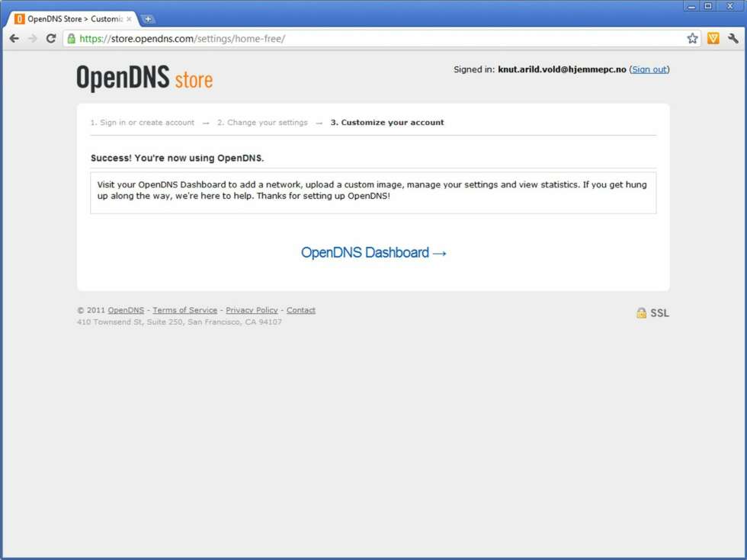
Task: Click the '410 Townsend St' address text
Action: click(x=179, y=322)
